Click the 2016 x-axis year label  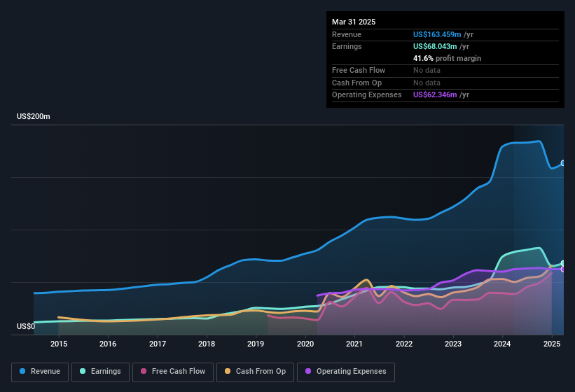pyautogui.click(x=108, y=344)
